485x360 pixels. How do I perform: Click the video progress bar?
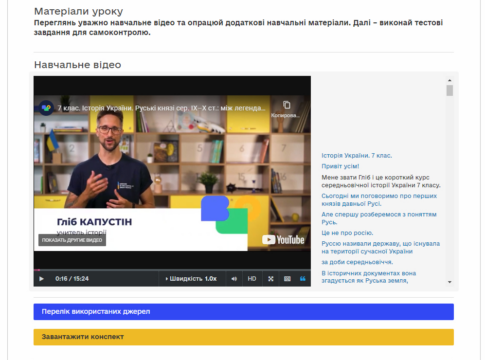coord(172,270)
